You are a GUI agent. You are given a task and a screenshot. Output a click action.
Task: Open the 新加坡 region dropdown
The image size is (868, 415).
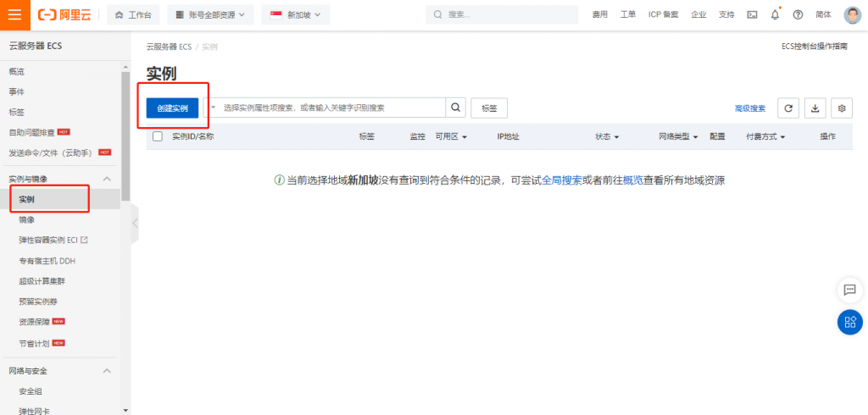pyautogui.click(x=296, y=15)
